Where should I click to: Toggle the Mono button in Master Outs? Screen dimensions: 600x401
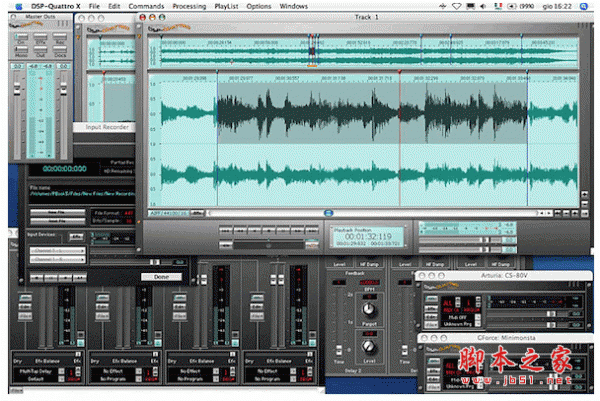pos(21,49)
